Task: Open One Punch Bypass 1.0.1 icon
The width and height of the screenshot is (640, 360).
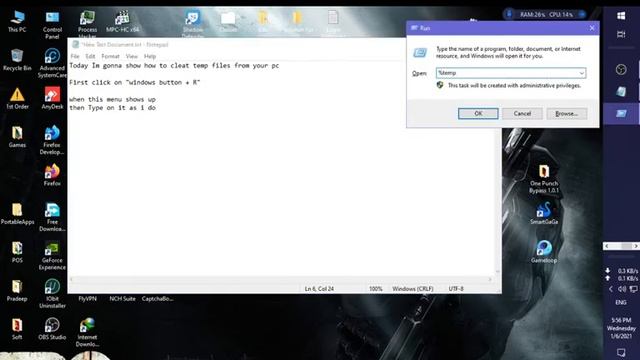Action: point(544,178)
